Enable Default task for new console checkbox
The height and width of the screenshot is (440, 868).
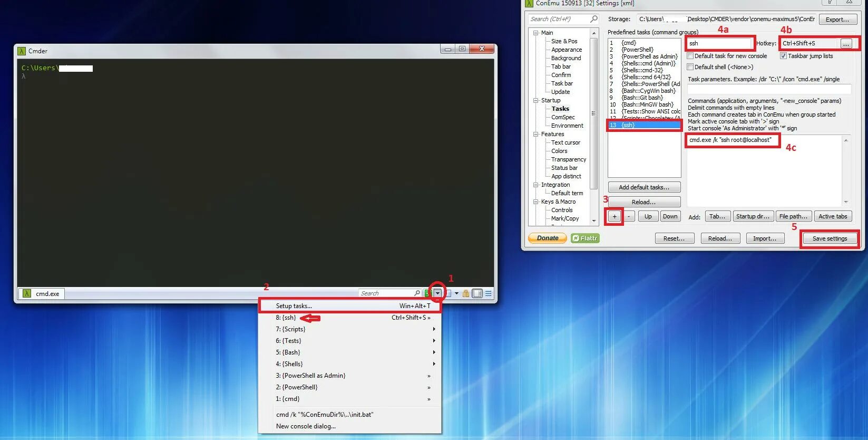(690, 56)
